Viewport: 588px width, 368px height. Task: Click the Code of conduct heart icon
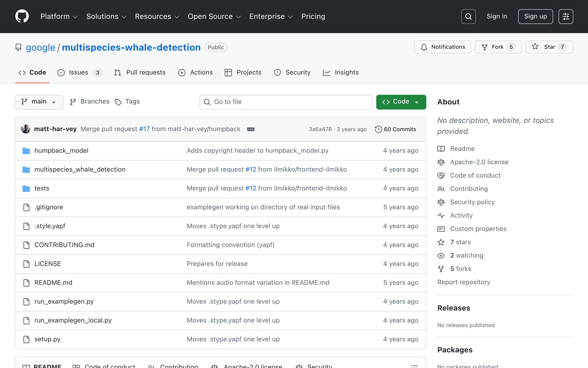[441, 175]
